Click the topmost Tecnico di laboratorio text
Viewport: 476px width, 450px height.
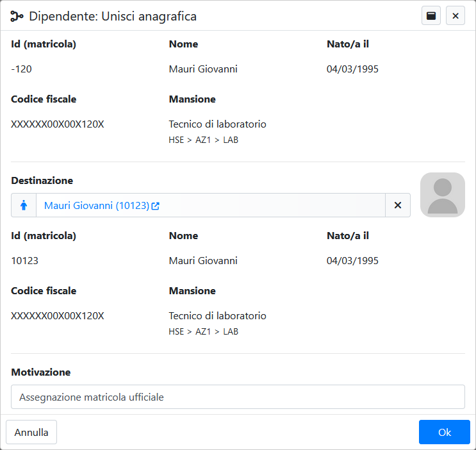[x=217, y=124]
